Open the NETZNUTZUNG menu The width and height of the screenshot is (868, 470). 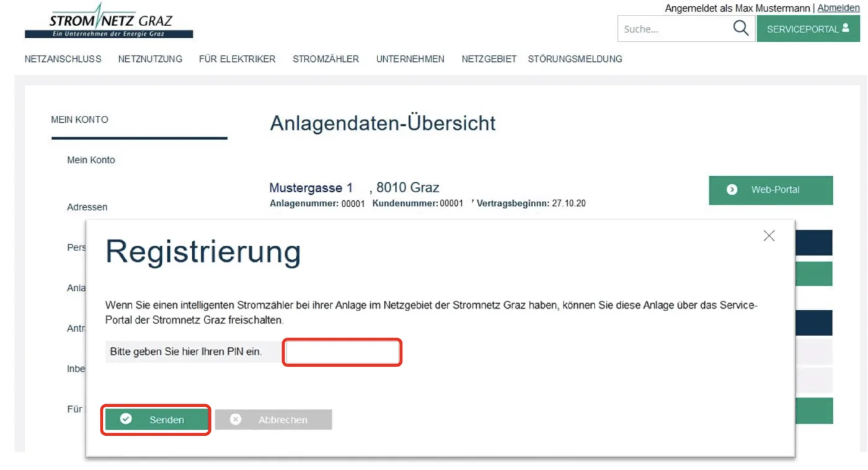click(150, 59)
